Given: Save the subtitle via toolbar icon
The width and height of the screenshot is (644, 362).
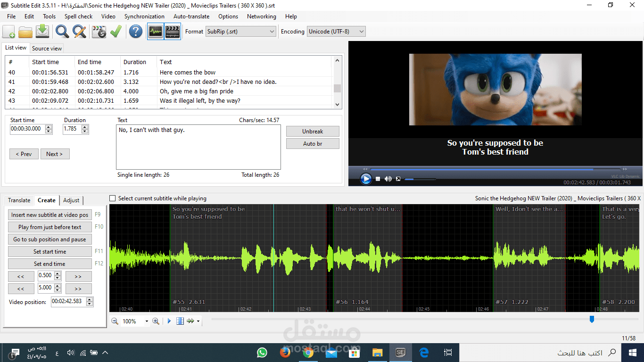Looking at the screenshot, I should click(42, 32).
